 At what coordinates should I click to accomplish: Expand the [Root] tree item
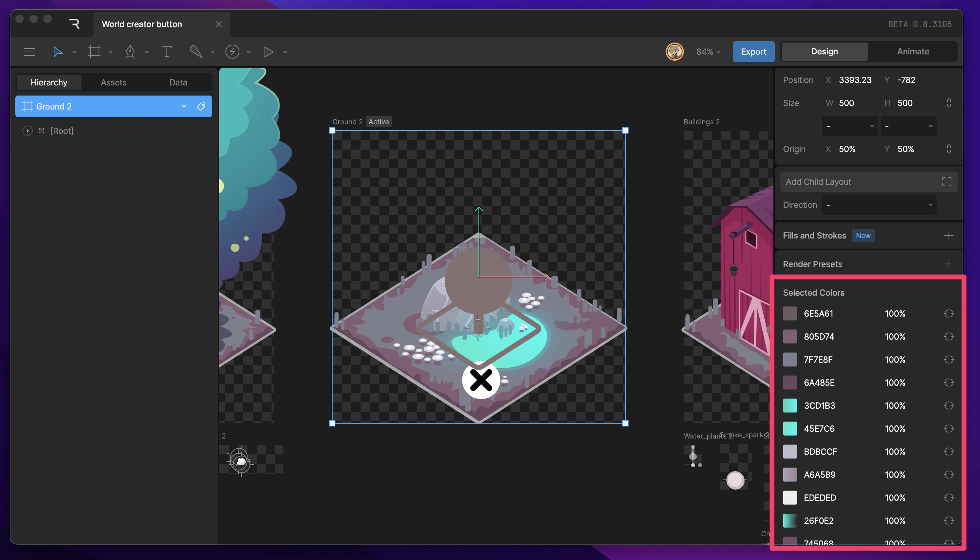[27, 131]
